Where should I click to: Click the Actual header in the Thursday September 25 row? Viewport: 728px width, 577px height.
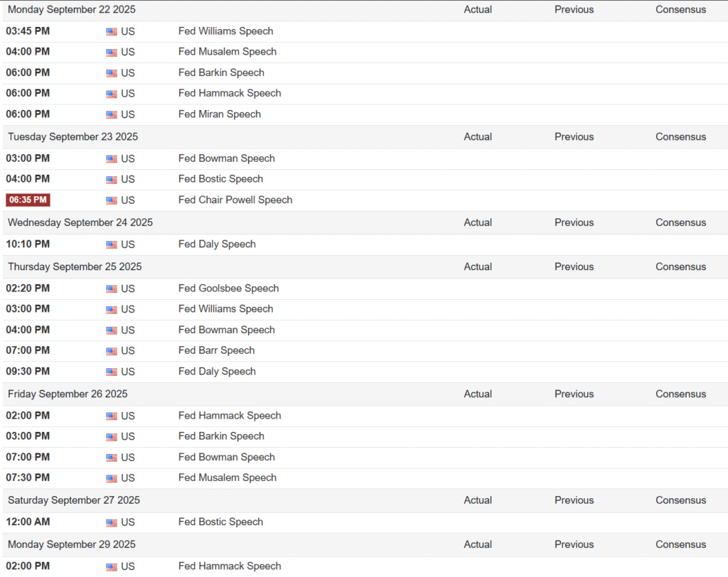[x=478, y=266]
